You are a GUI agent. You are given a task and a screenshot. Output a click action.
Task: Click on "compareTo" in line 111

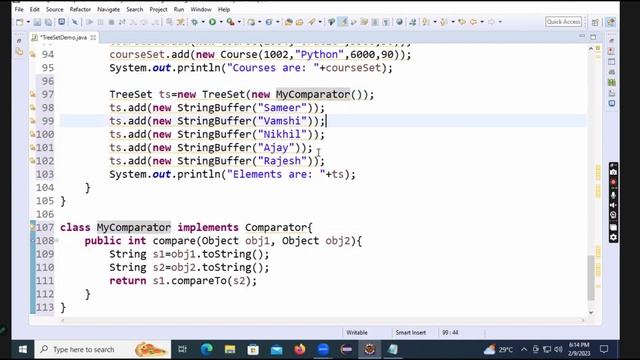click(x=199, y=281)
